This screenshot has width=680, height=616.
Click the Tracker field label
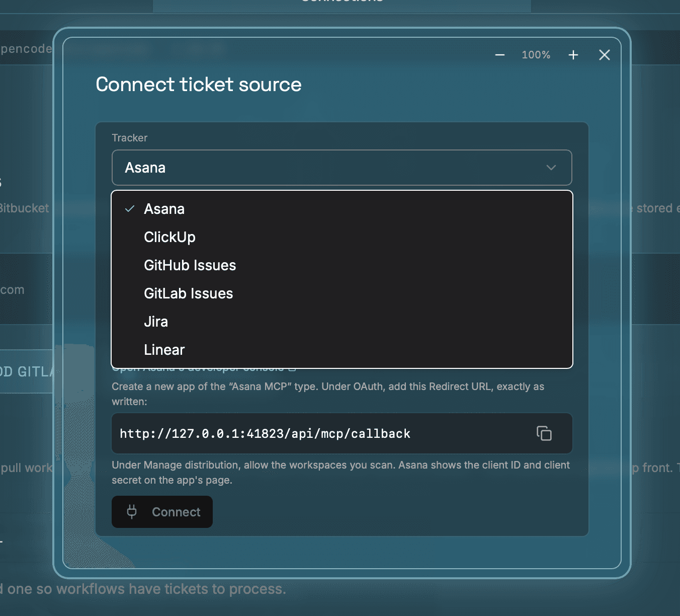pyautogui.click(x=130, y=138)
